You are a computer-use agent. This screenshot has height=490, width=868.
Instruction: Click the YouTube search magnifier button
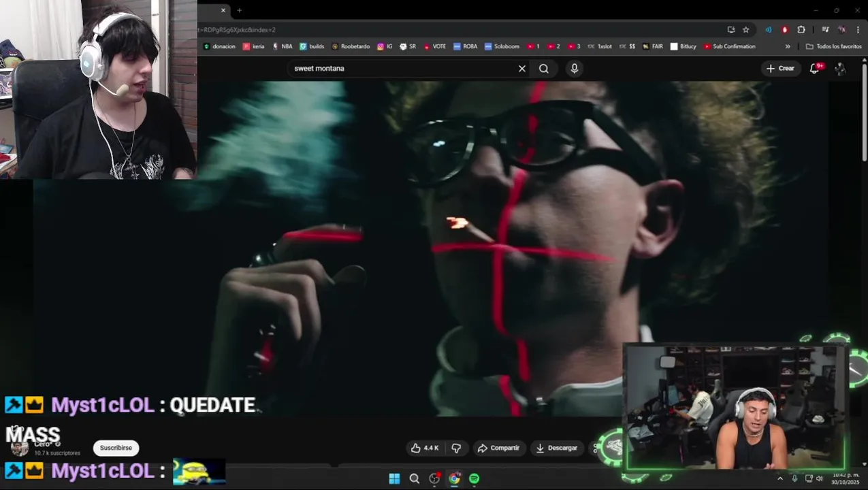[544, 69]
